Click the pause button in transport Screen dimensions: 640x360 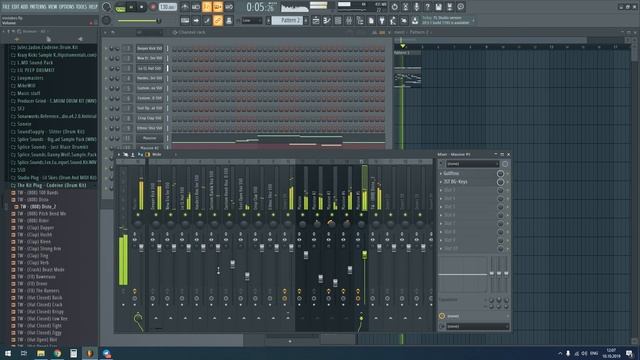tap(131, 7)
